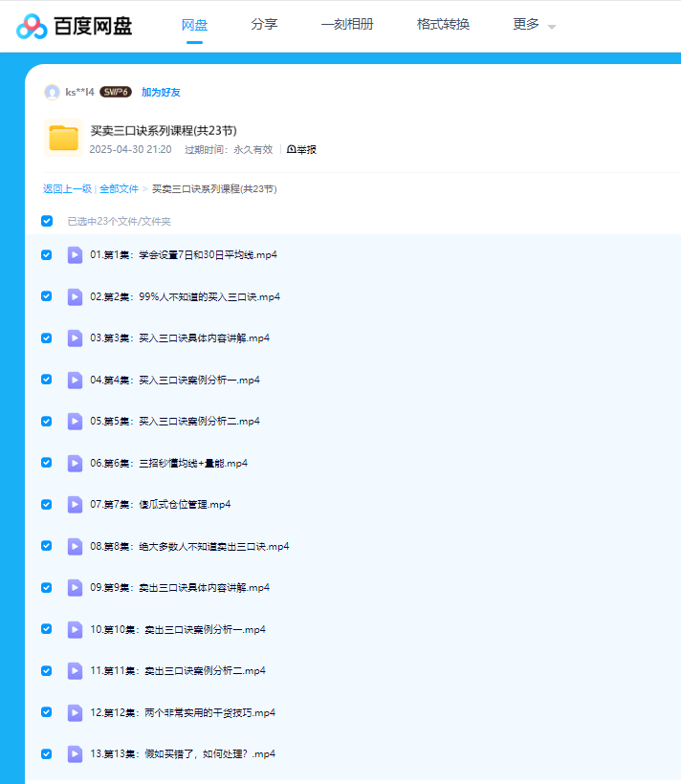Open file 05.第5集：买入三口诀案例分析二.mp4

pos(175,422)
